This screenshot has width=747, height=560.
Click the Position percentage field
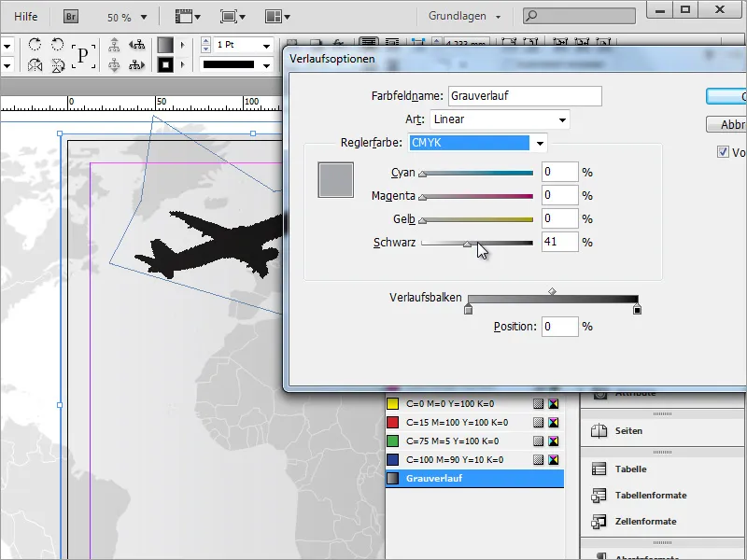coord(559,327)
